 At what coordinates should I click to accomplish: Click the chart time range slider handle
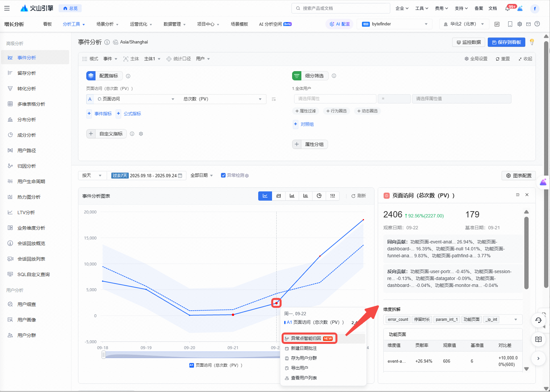pos(104,355)
